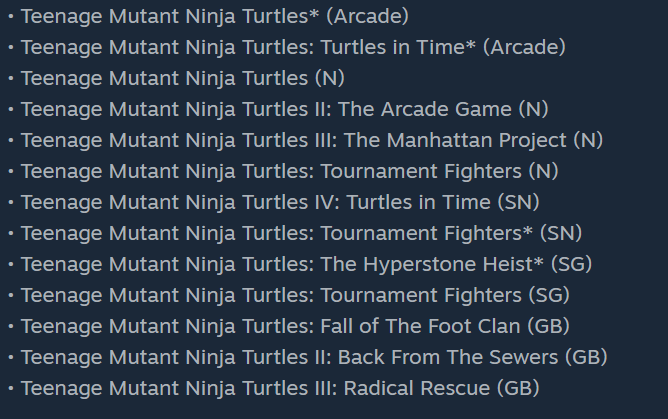This screenshot has height=419, width=668.
Task: Click TMNT IV: Turtles in Time (SN)
Action: pos(280,202)
